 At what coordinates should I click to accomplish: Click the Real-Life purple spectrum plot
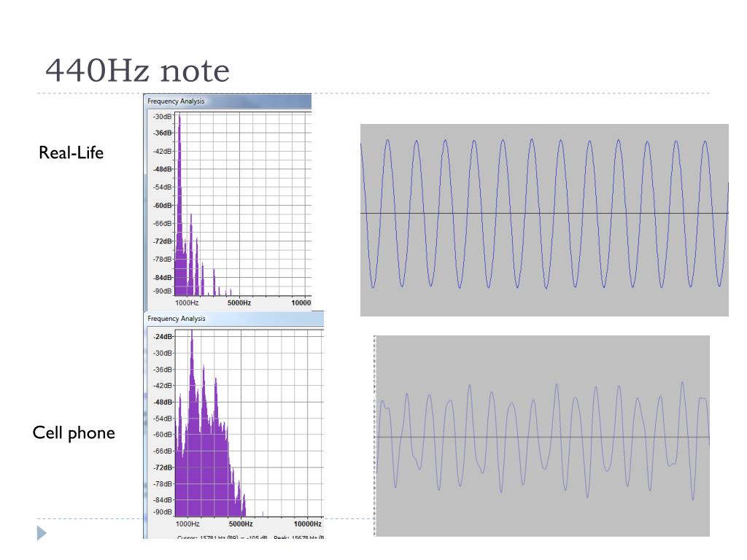(243, 204)
